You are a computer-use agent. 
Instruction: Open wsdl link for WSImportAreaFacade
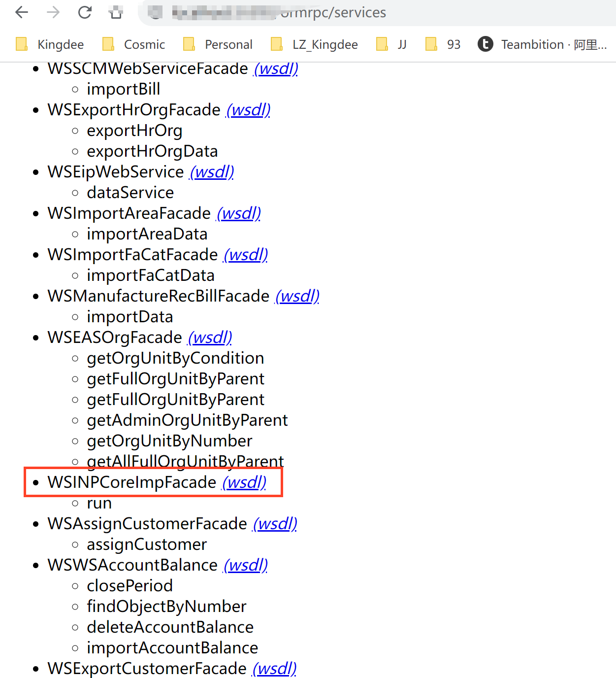239,213
